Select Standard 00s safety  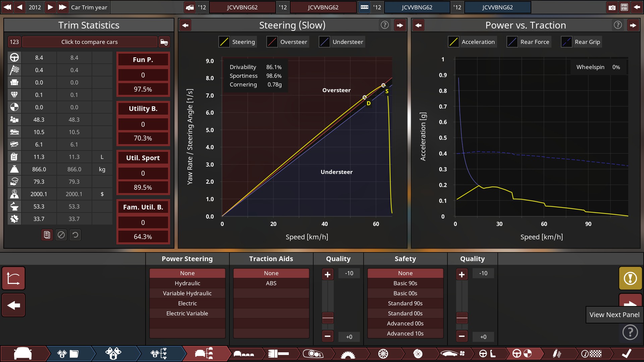(x=405, y=313)
